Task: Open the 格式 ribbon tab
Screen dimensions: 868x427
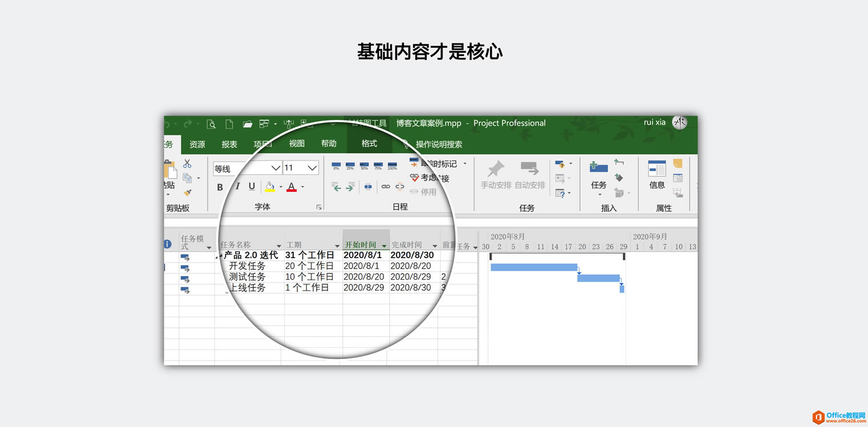Action: 369,144
